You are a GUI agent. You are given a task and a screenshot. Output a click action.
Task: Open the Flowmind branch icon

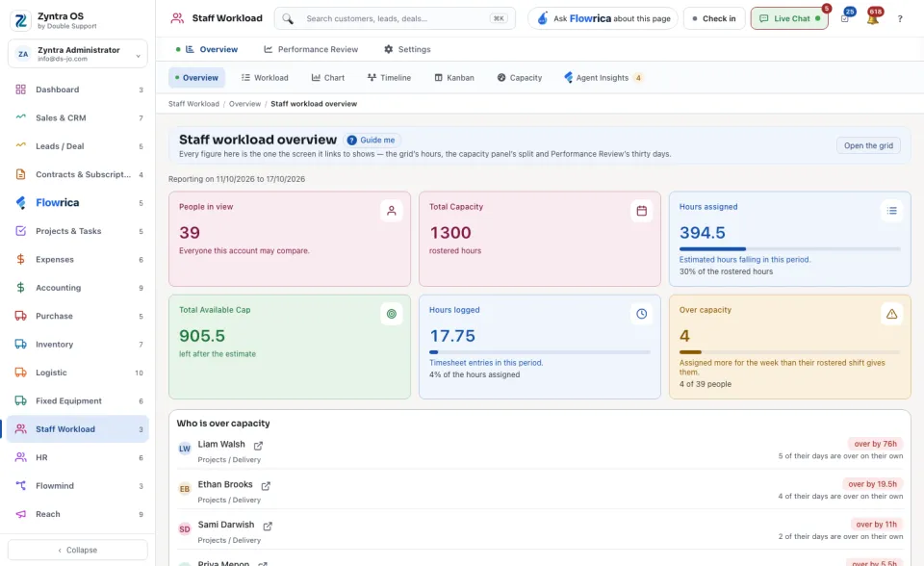click(x=20, y=486)
